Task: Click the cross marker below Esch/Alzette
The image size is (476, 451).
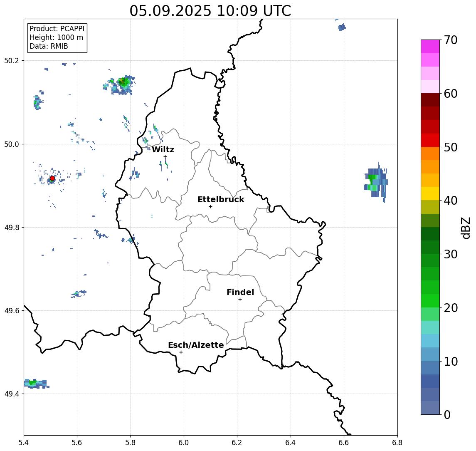Action: tap(181, 352)
